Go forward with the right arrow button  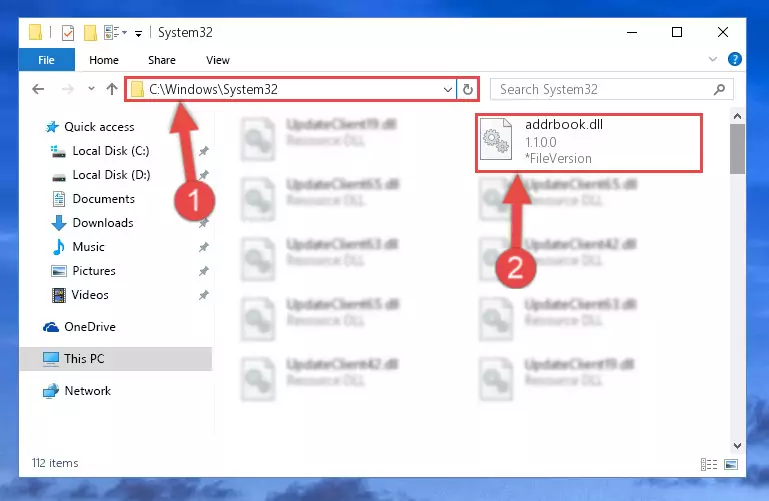(x=68, y=89)
